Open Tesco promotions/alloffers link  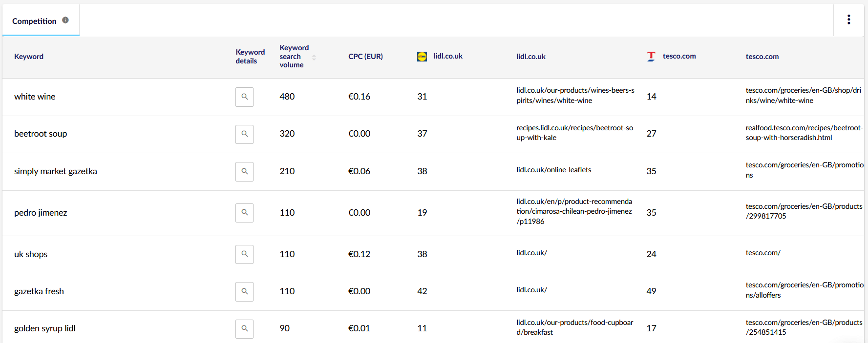(804, 290)
